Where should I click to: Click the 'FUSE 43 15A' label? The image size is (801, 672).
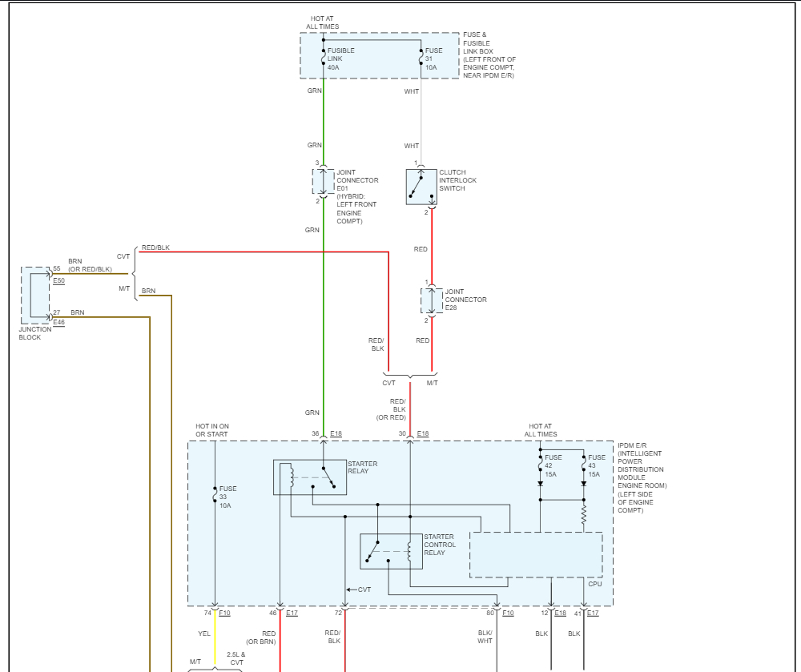[597, 465]
